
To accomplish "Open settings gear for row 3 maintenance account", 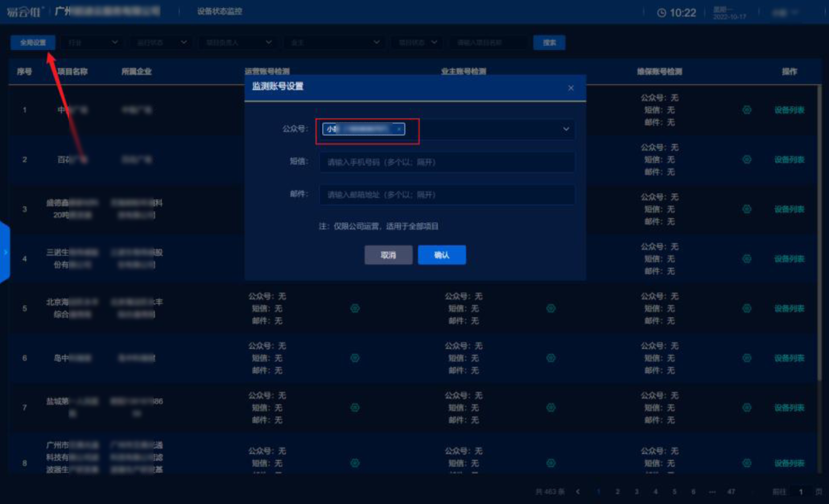I will tap(746, 209).
